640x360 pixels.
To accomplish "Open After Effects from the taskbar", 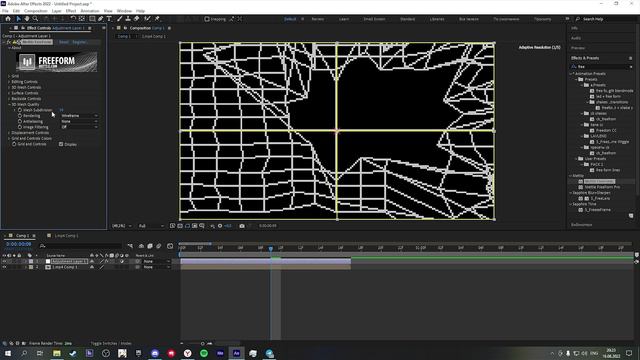I will (236, 353).
